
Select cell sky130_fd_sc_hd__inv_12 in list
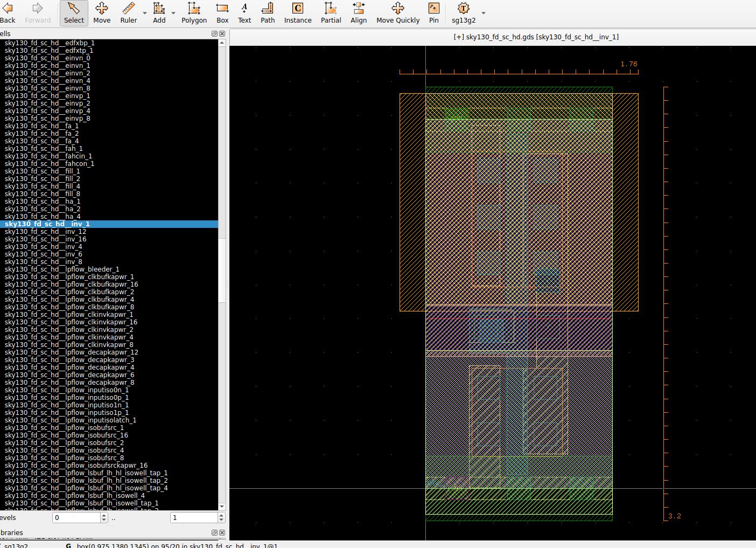point(46,232)
